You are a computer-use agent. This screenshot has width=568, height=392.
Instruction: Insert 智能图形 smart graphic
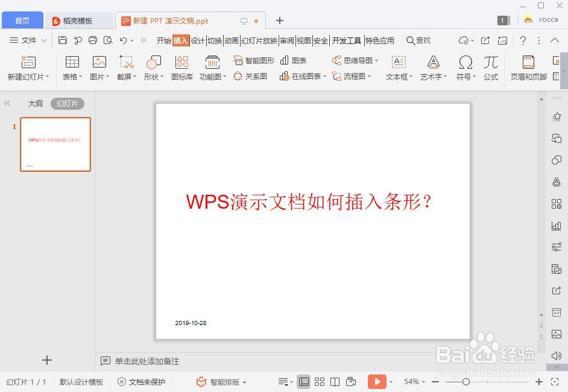click(x=254, y=60)
